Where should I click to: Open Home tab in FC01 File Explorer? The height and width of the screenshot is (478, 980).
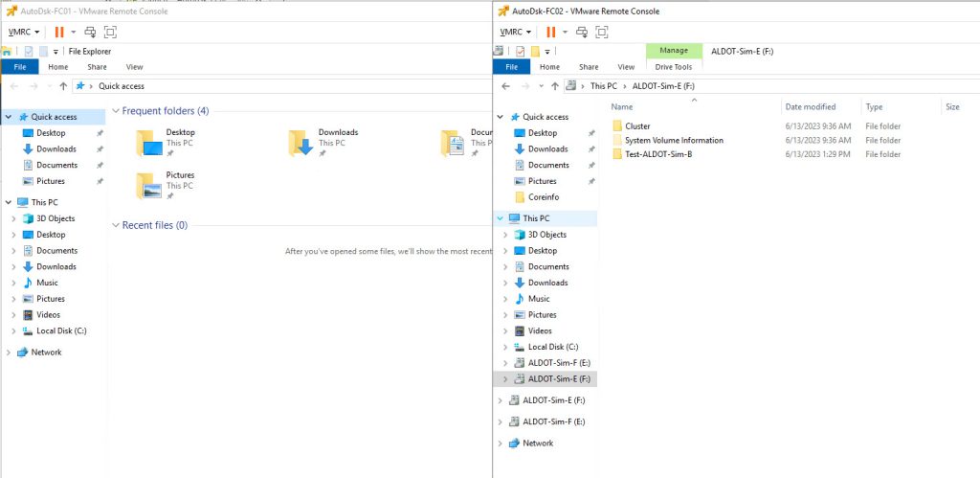click(x=58, y=67)
